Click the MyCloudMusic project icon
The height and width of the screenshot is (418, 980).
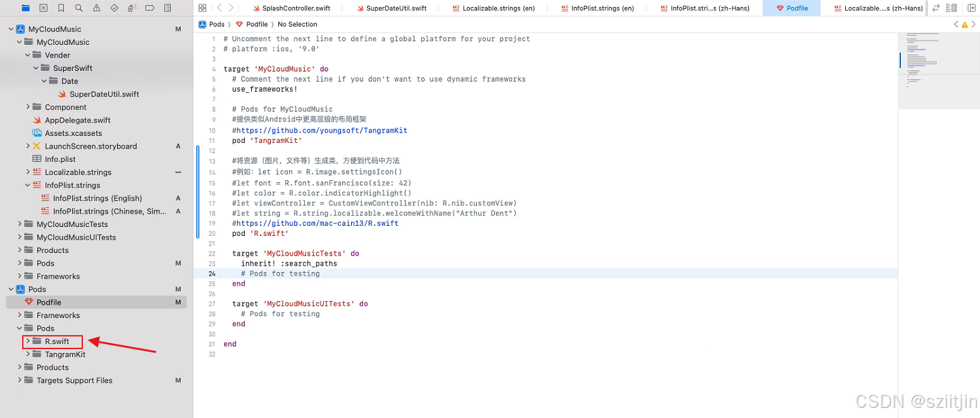20,29
